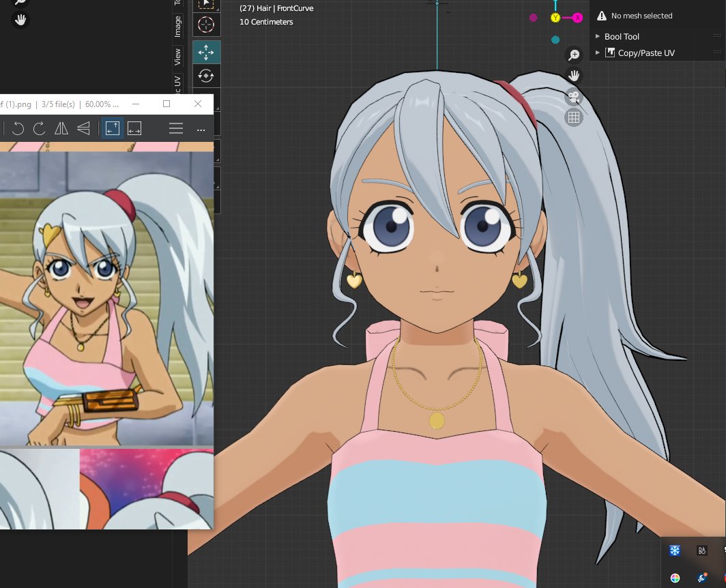
Task: Click the dark magenta negative-axis gizmo dot
Action: click(x=534, y=18)
